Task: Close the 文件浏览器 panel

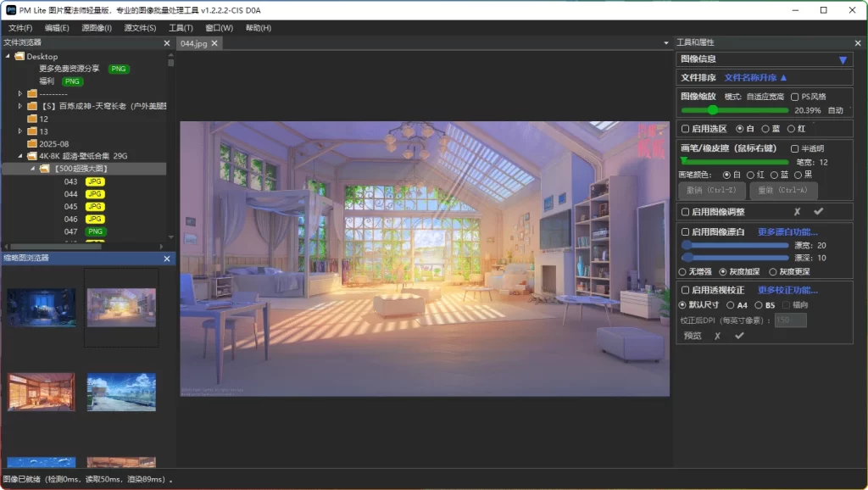Action: click(x=167, y=43)
